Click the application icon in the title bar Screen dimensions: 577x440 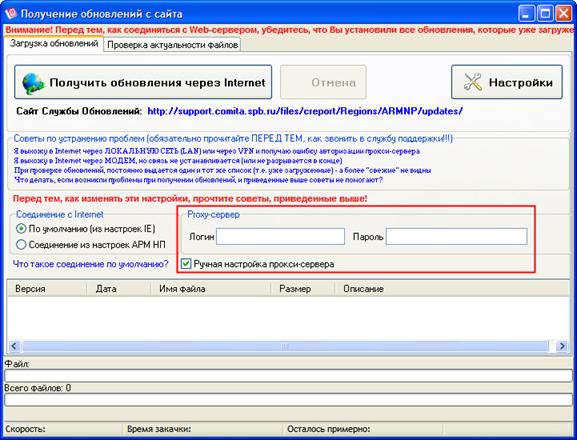pos(11,14)
